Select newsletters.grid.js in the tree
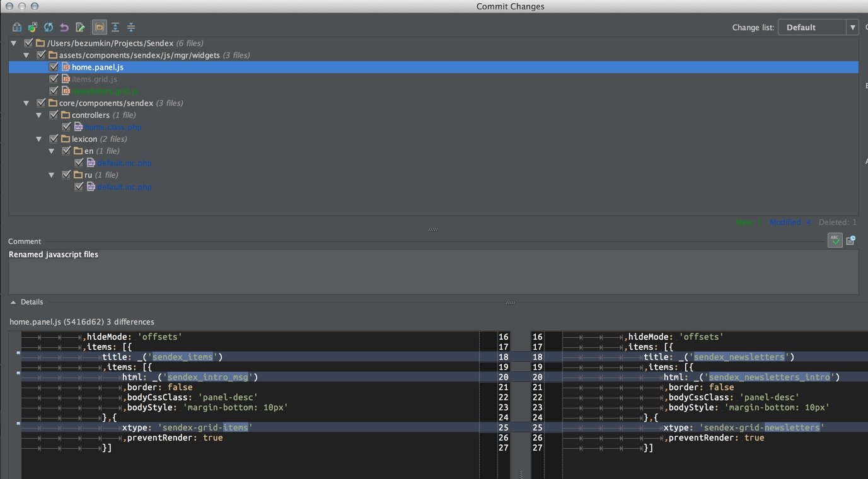The width and height of the screenshot is (868, 479). point(105,91)
